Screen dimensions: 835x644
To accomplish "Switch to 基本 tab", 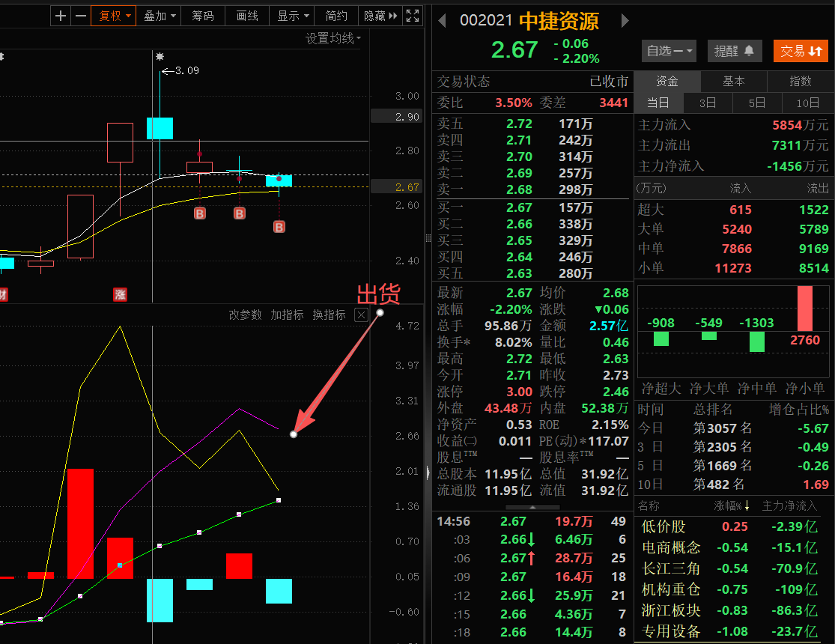I will coord(733,81).
